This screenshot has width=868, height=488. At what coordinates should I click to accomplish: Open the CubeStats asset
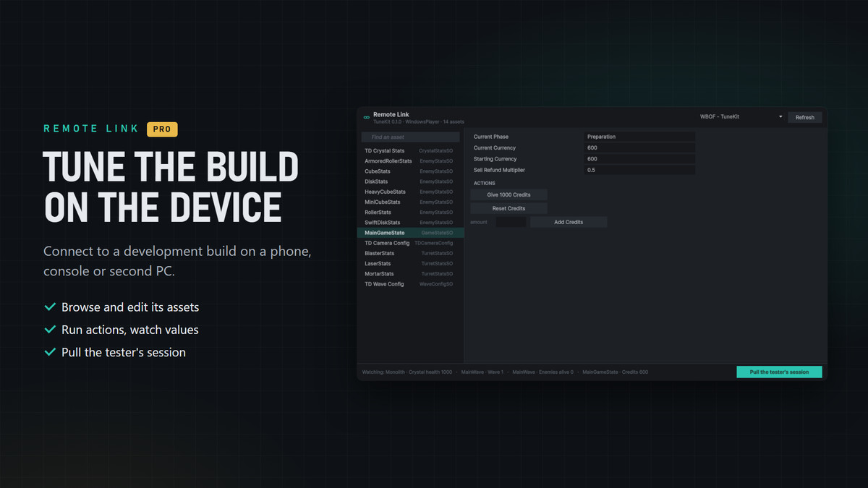410,171
